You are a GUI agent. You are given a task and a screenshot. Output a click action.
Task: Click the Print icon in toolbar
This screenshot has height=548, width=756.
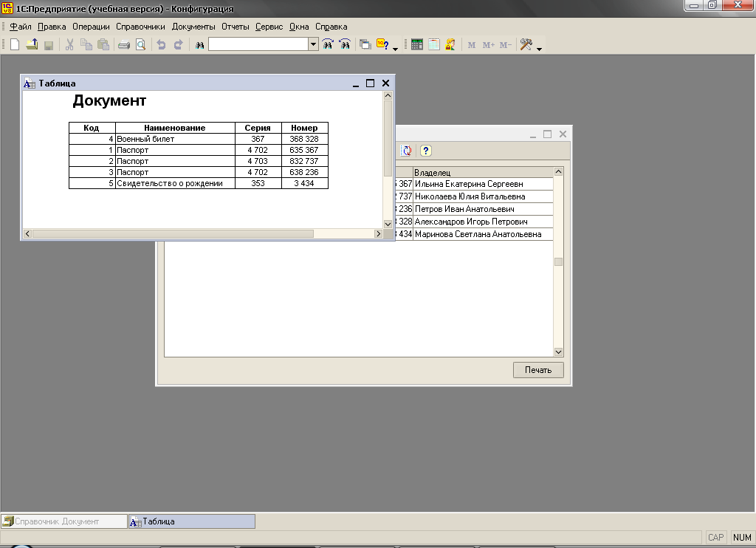pyautogui.click(x=124, y=45)
